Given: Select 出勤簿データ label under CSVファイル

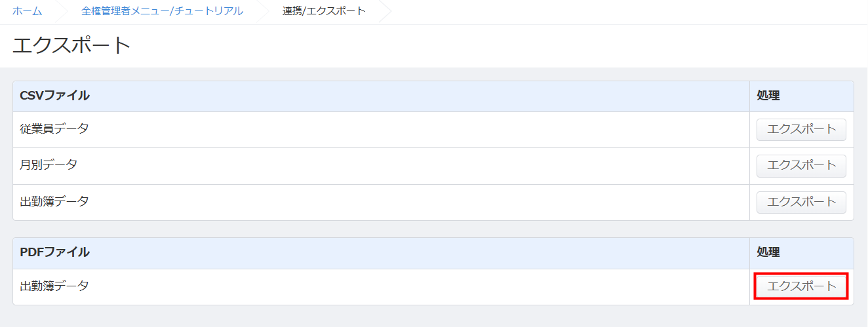Looking at the screenshot, I should coord(54,202).
